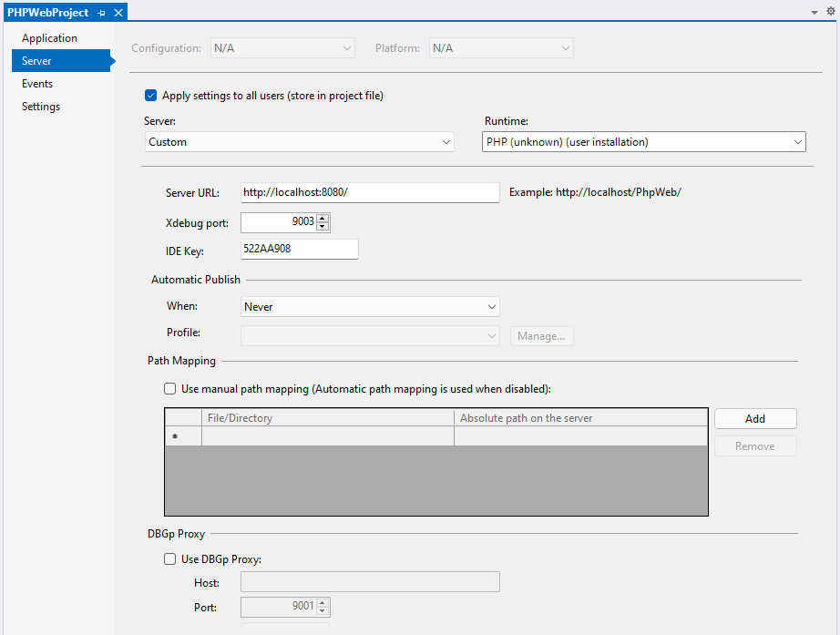Open the Server dropdown showing Custom
840x635 pixels.
tap(300, 142)
